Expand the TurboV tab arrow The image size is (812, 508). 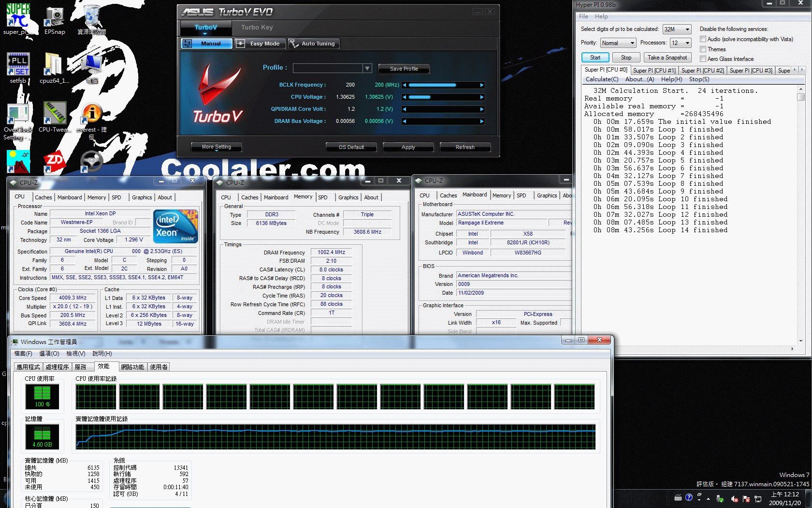pyautogui.click(x=205, y=33)
